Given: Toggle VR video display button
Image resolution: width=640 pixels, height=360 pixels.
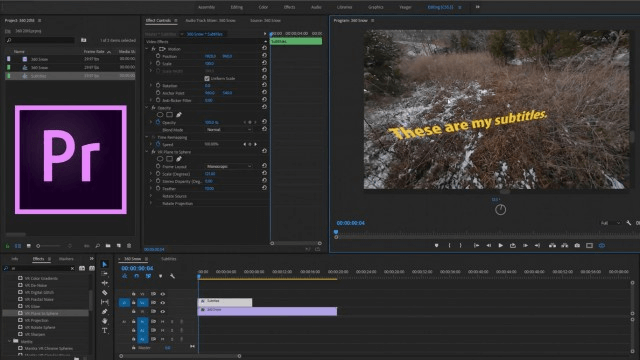Looking at the screenshot, I should 602,246.
